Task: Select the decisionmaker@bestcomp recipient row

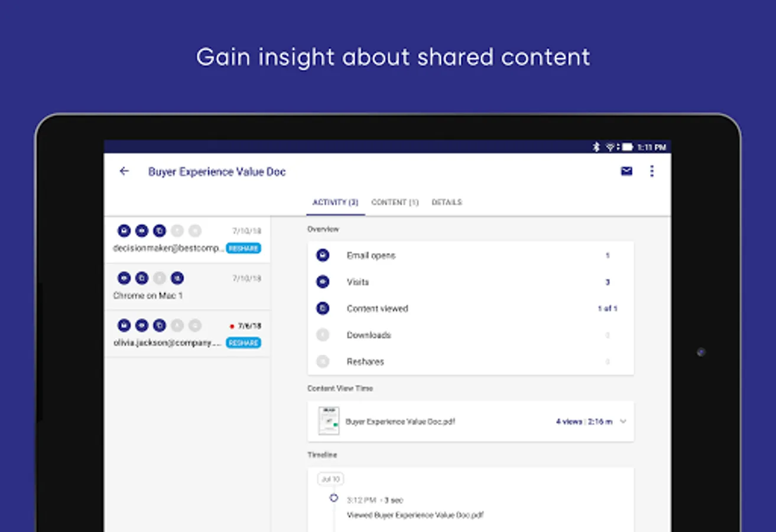Action: (x=187, y=239)
